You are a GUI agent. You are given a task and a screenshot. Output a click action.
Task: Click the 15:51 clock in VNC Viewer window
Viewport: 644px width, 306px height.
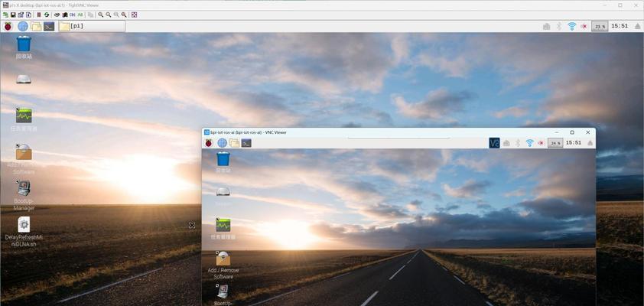click(574, 142)
